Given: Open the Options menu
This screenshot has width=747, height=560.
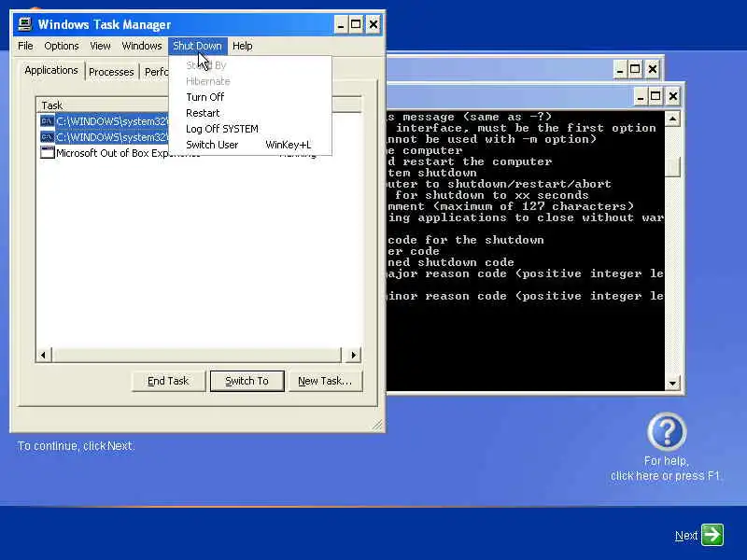Looking at the screenshot, I should pyautogui.click(x=62, y=46).
